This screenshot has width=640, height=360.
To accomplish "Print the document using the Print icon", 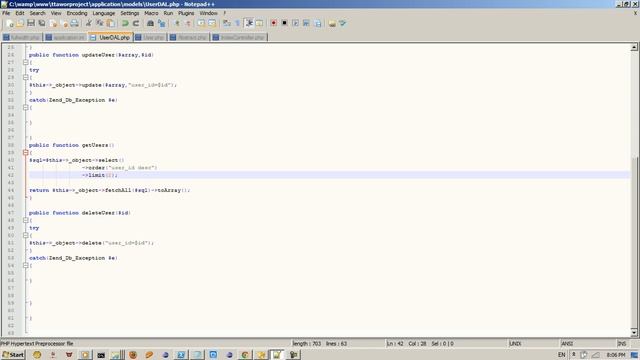I will pyautogui.click(x=74, y=23).
